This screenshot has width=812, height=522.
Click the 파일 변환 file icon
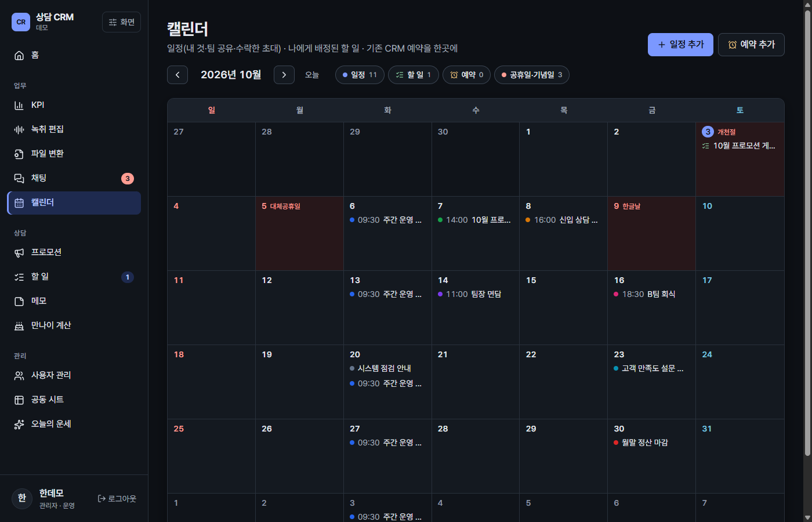(19, 154)
